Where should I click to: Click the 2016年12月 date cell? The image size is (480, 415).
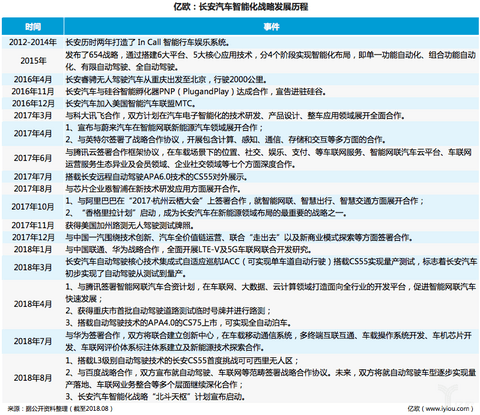(x=33, y=104)
